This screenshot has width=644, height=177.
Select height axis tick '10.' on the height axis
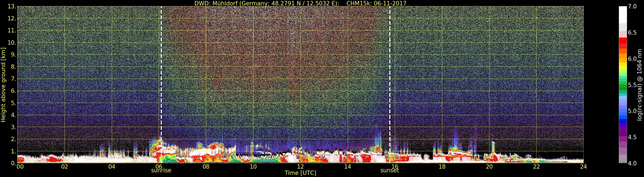tap(12, 43)
